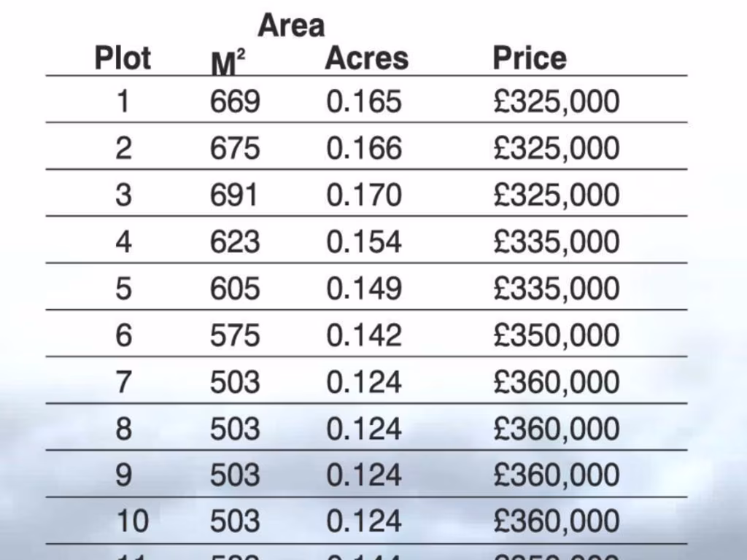Click the Plot column header
The image size is (747, 560).
coord(123,58)
